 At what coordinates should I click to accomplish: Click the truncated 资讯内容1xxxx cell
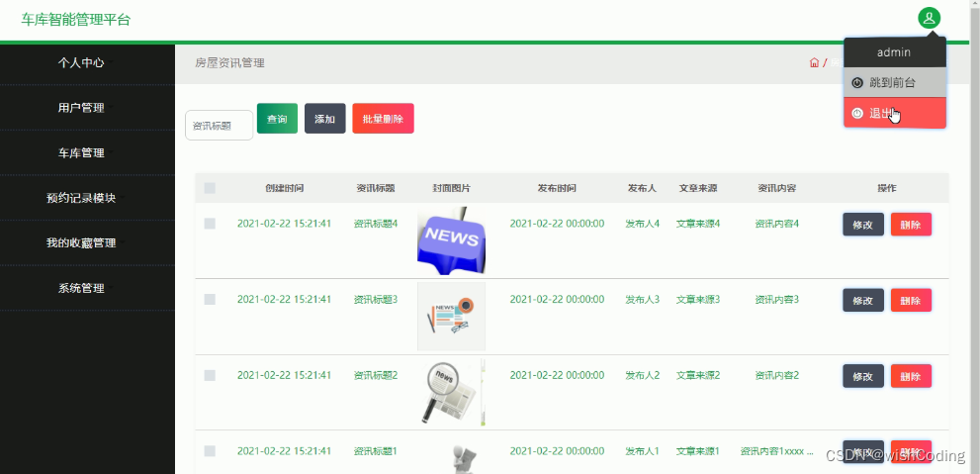pyautogui.click(x=777, y=451)
